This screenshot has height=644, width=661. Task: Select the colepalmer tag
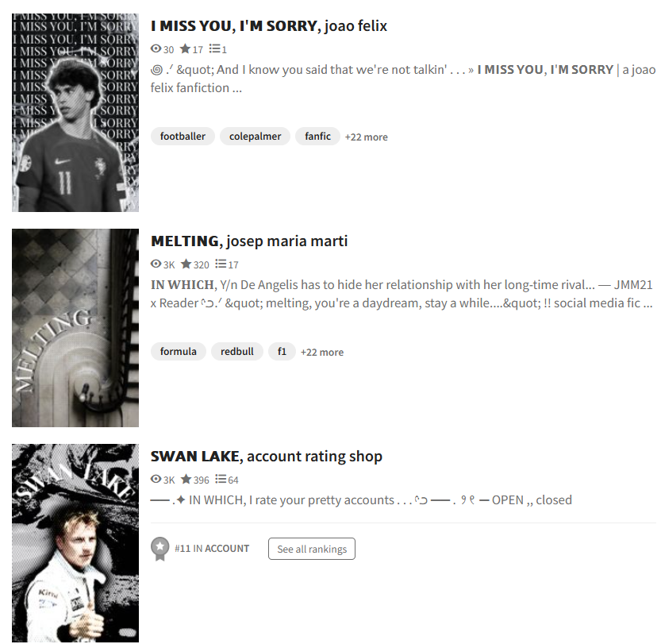255,137
